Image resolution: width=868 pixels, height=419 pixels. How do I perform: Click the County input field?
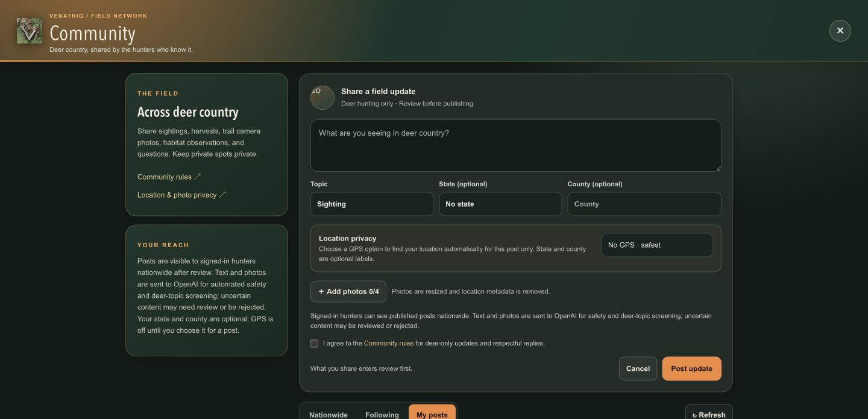pos(644,204)
